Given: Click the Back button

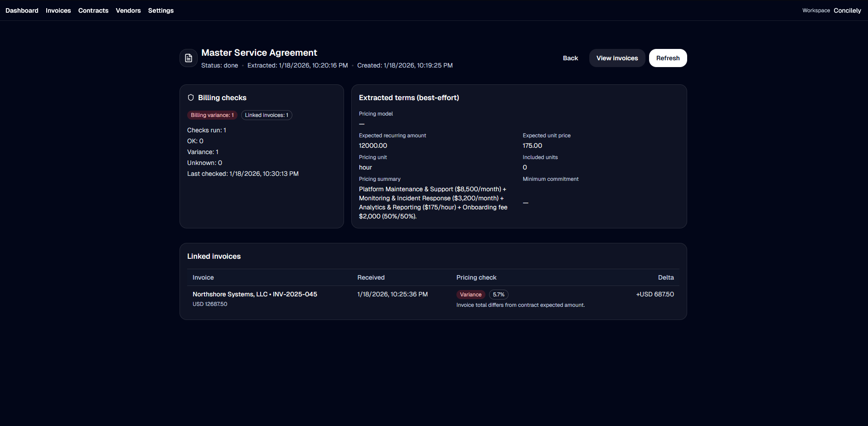Looking at the screenshot, I should click(x=570, y=58).
